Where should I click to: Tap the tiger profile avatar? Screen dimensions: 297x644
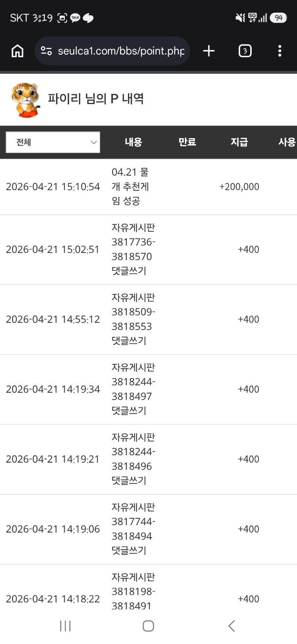pyautogui.click(x=25, y=100)
